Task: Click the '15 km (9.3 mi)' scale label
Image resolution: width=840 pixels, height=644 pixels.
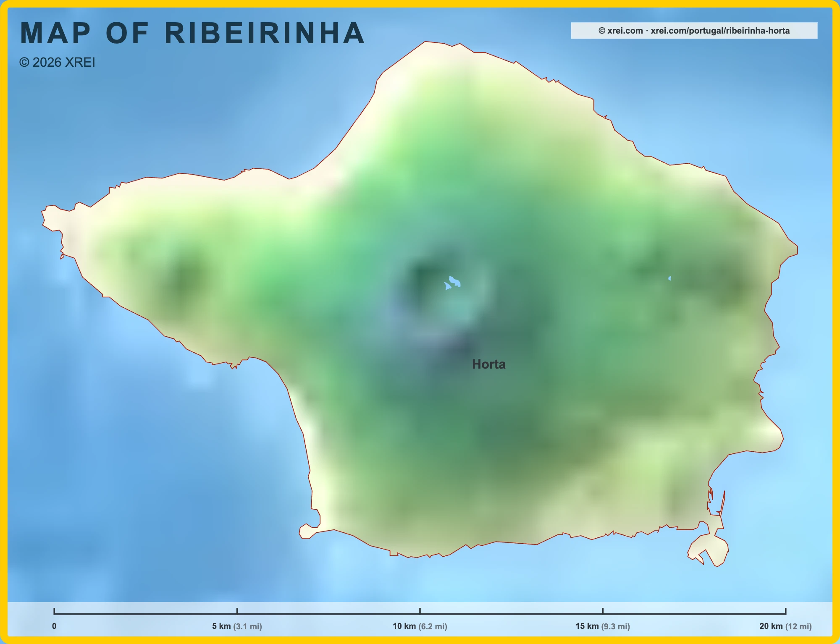Action: tap(603, 626)
